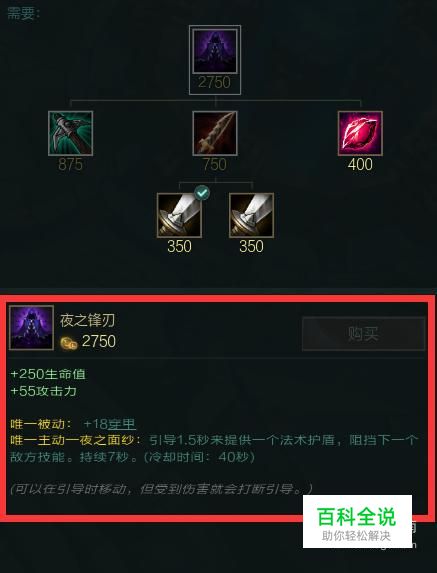The width and height of the screenshot is (437, 573).
Task: Select the owned Long Sword with checkmark
Action: (x=179, y=215)
